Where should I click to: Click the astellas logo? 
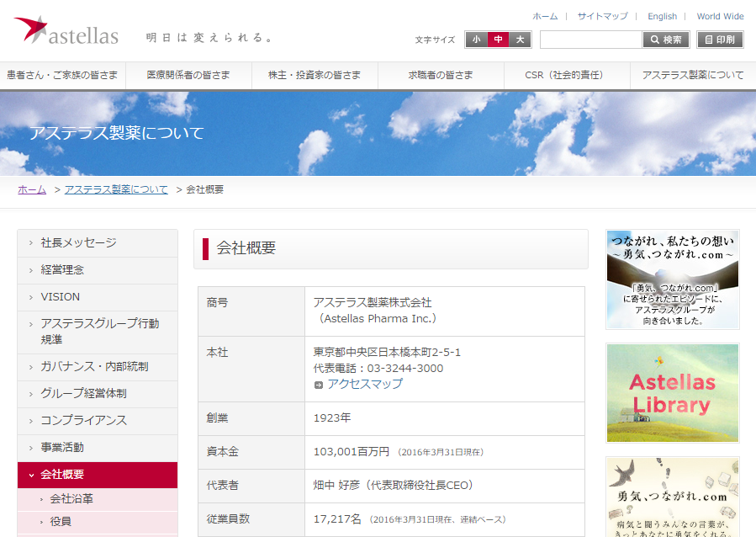coord(66,30)
